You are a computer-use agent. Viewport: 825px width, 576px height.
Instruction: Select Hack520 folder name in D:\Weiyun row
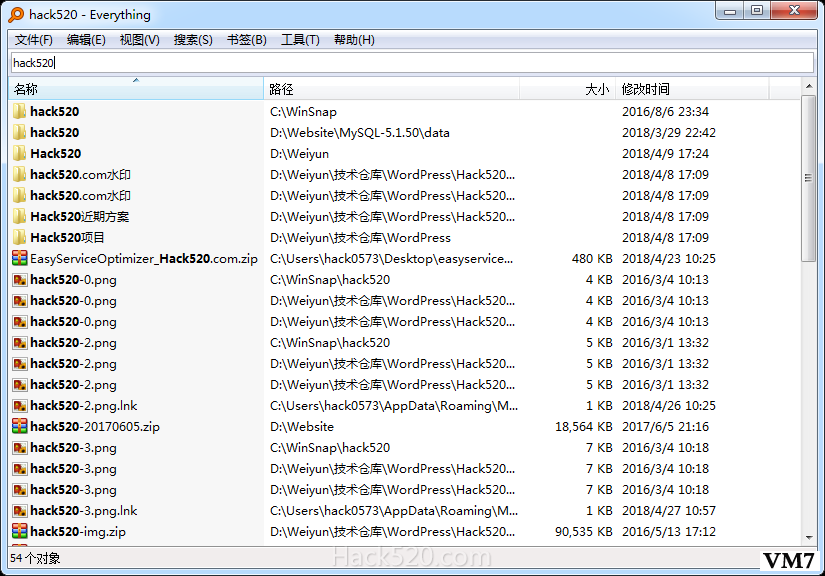click(56, 154)
